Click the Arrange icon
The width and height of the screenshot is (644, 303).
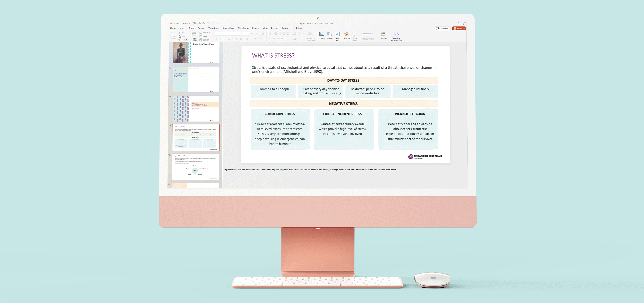point(346,34)
